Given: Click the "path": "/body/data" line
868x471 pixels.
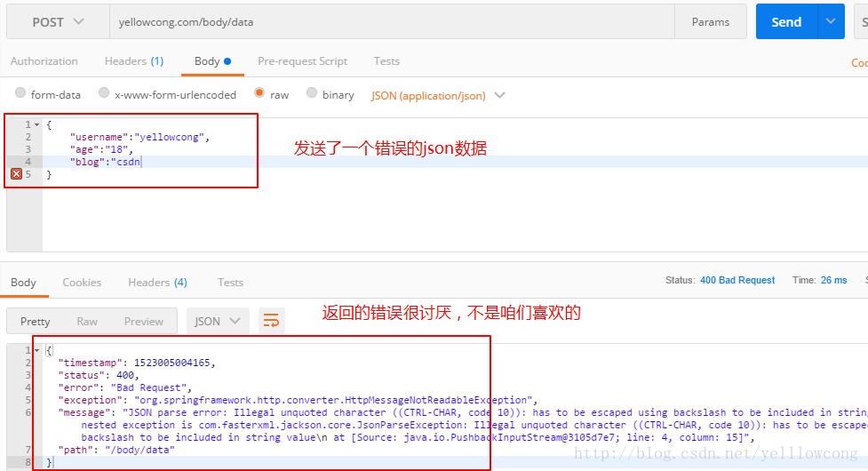Looking at the screenshot, I should click(116, 450).
